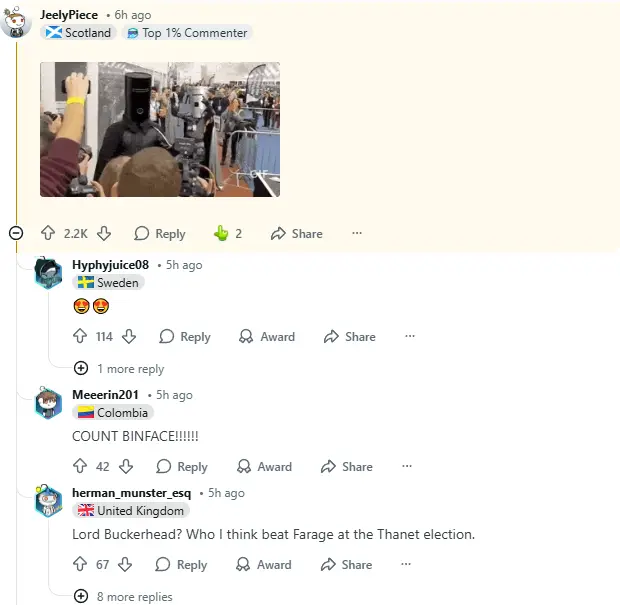Upvote herman_munster_esq's Lord Buckethead comment
The width and height of the screenshot is (620, 605).
pyautogui.click(x=80, y=564)
